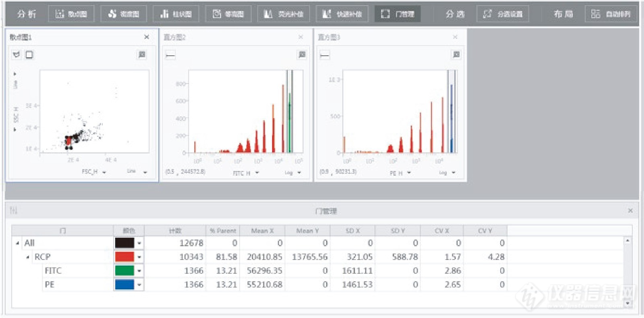Open the Line scale dropdown under scatter plot
The height and width of the screenshot is (318, 644).
pos(145,172)
